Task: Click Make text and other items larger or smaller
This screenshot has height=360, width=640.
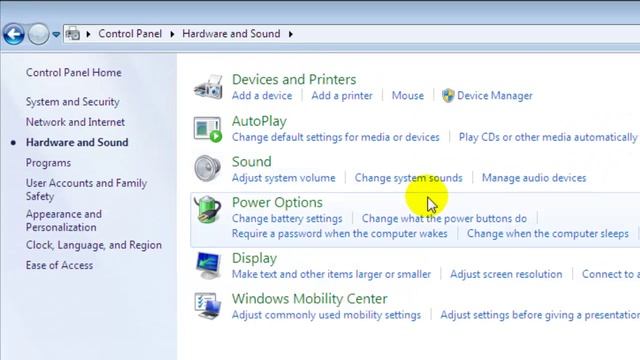Action: 331,274
